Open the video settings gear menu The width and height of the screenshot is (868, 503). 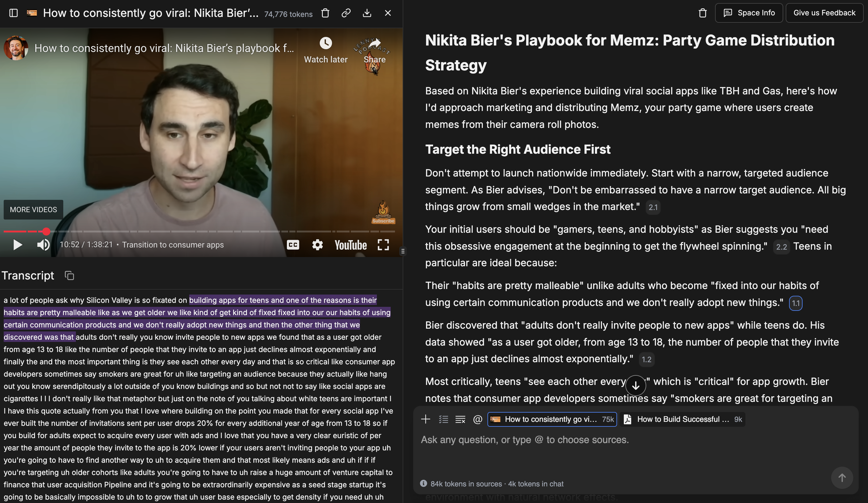pos(317,245)
